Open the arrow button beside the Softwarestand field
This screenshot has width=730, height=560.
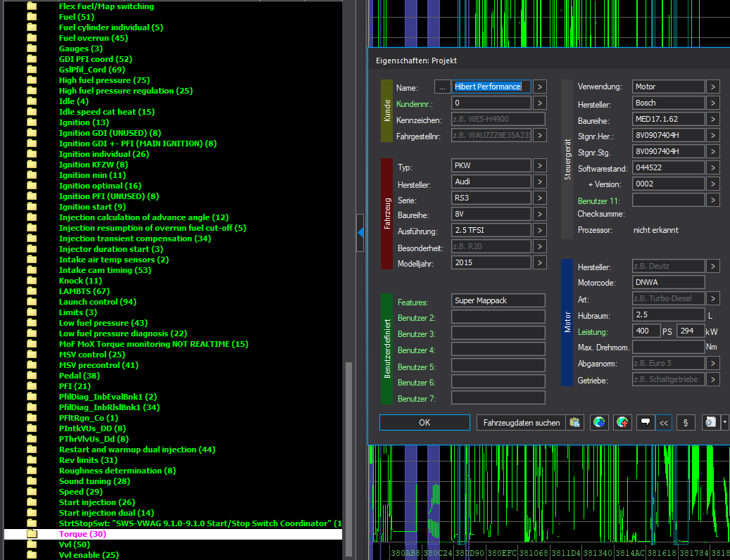pos(713,167)
